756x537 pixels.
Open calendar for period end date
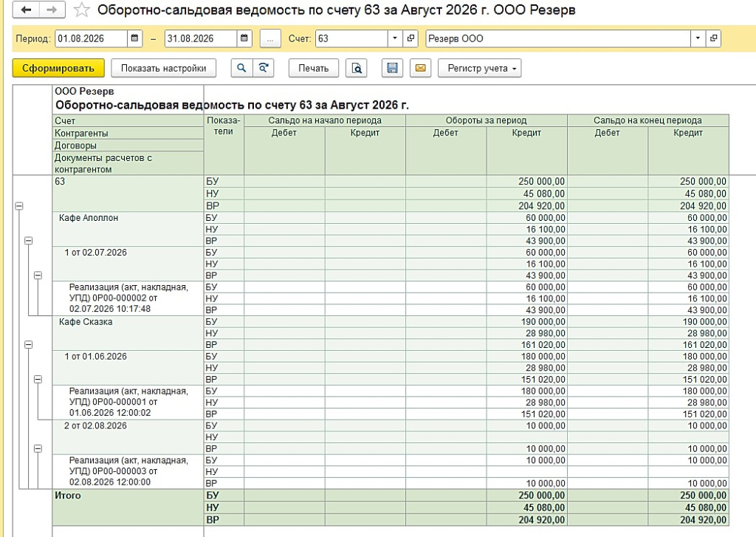(244, 38)
